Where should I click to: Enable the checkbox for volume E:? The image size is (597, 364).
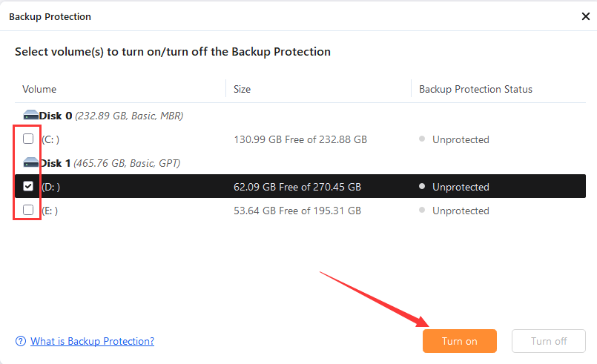click(28, 210)
